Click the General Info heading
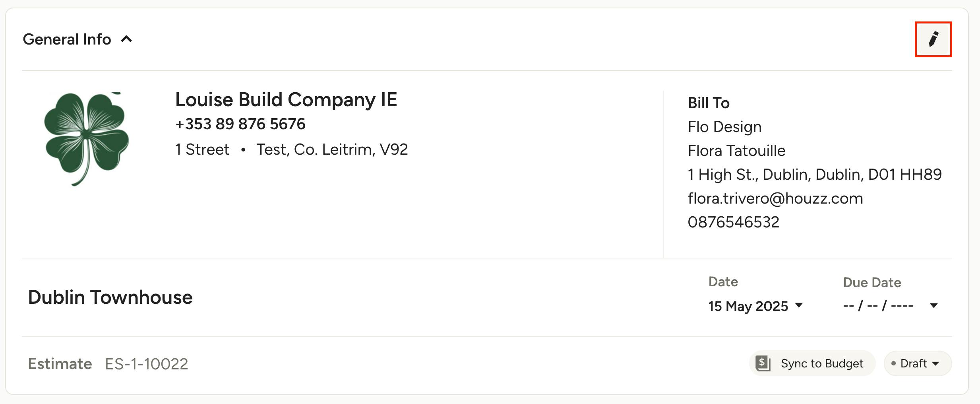The height and width of the screenshot is (404, 980). (67, 39)
